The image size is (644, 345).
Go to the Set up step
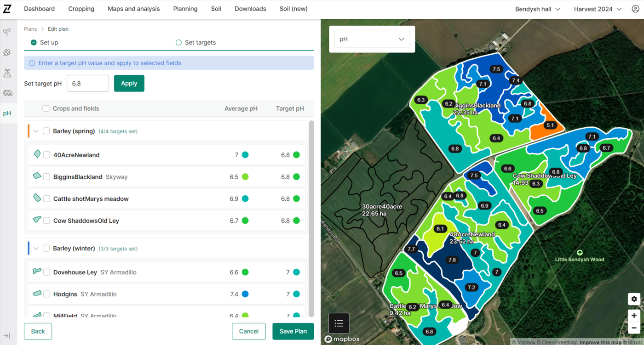pyautogui.click(x=44, y=42)
